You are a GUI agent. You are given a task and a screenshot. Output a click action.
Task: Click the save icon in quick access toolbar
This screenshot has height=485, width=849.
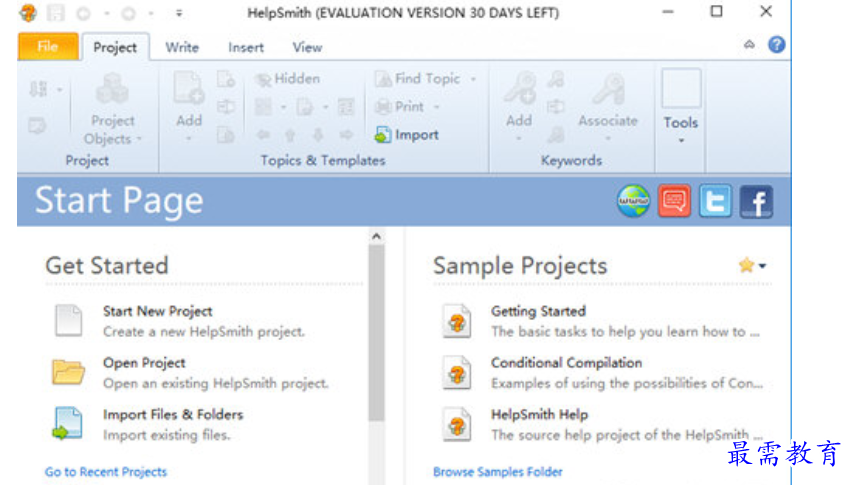55,12
